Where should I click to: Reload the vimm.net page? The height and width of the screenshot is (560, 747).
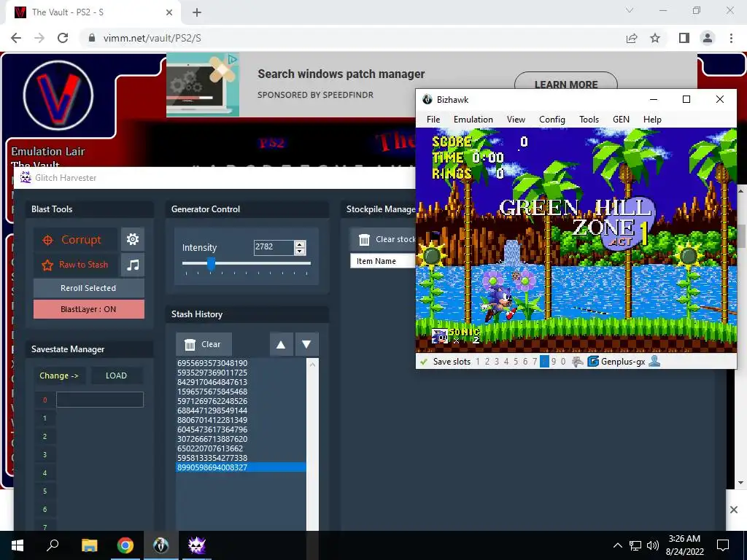63,38
